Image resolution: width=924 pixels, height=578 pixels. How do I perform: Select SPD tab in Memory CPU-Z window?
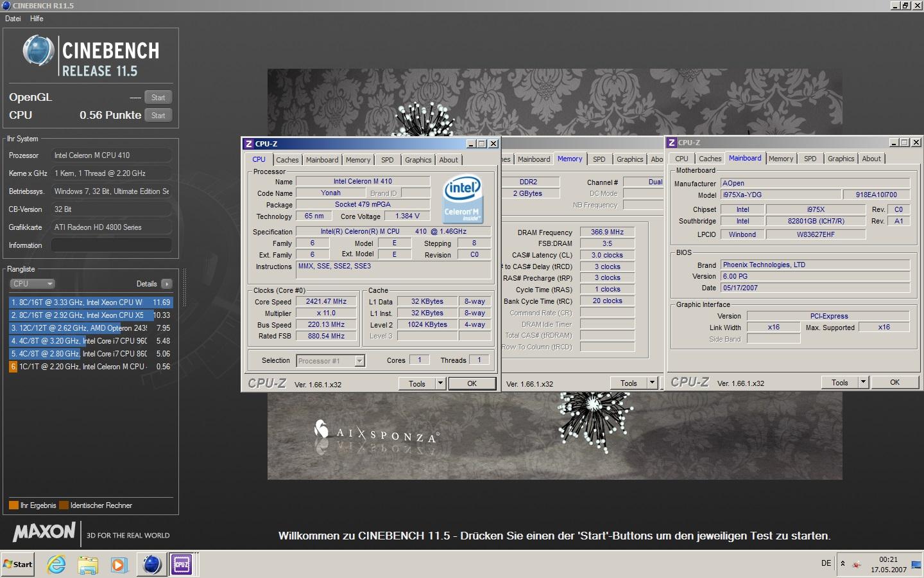pos(599,159)
